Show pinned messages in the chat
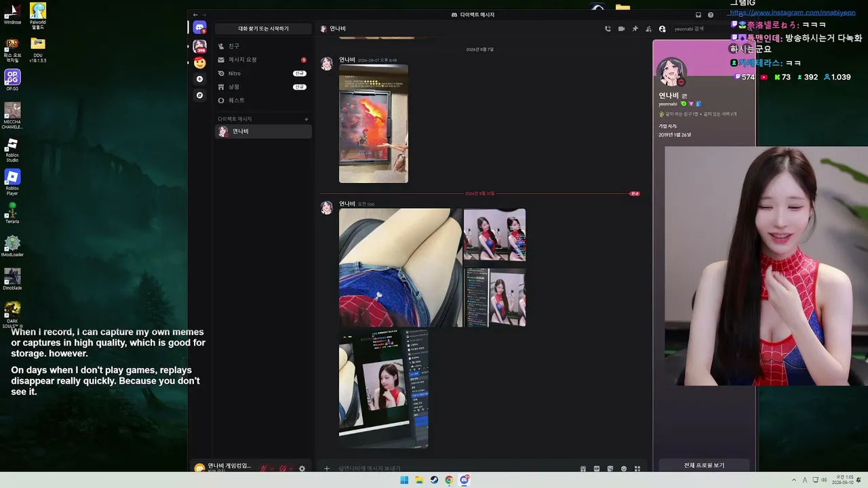This screenshot has width=868, height=488. click(635, 29)
